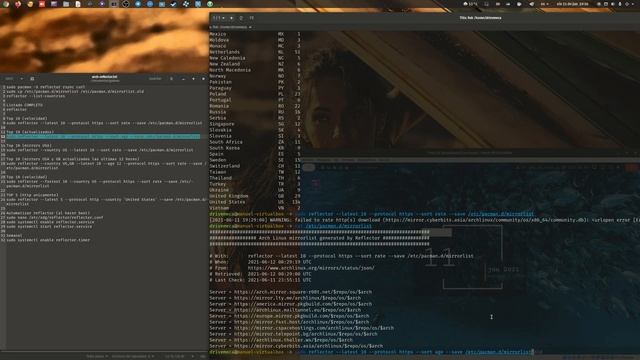Open the terminal tab dropdown showing 1/1
640x360 pixels.
219,18
